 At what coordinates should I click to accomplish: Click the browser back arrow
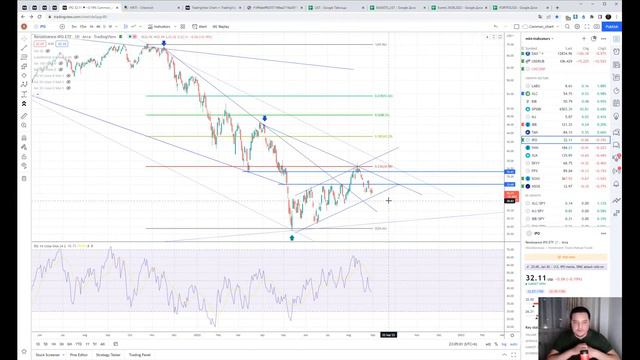[23, 17]
